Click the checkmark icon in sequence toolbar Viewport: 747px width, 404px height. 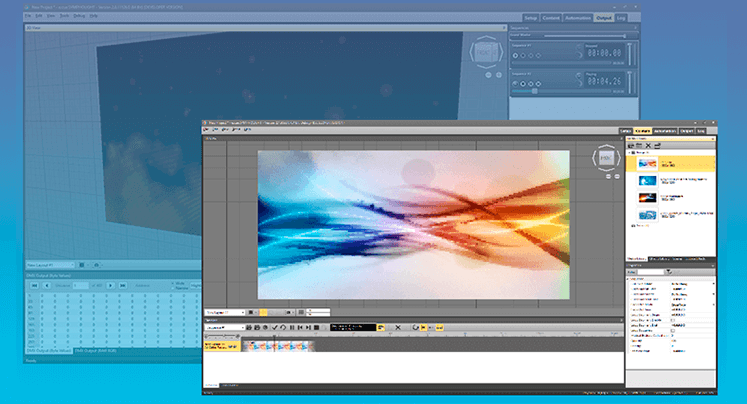pos(274,328)
